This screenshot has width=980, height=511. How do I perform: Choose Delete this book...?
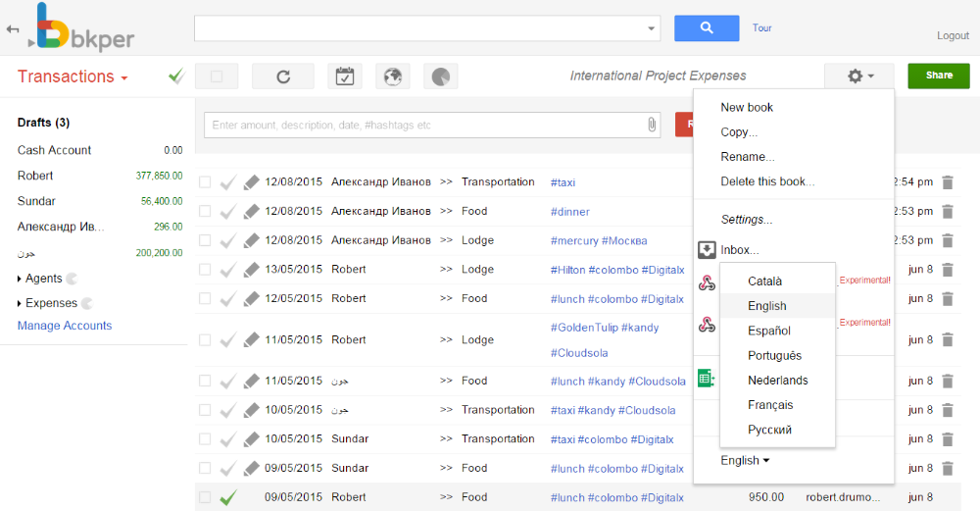tap(767, 181)
